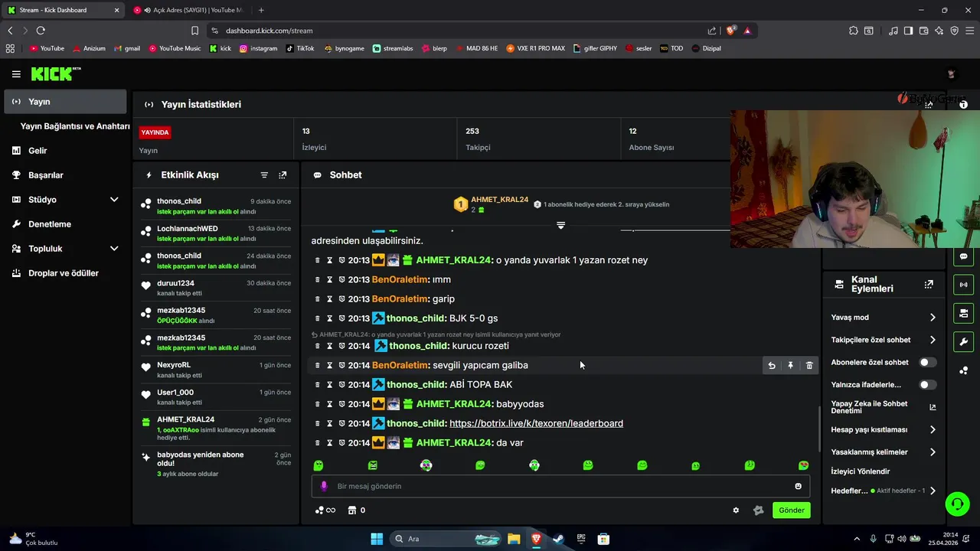Click the ban shield icon on 'garip' message

(x=341, y=298)
